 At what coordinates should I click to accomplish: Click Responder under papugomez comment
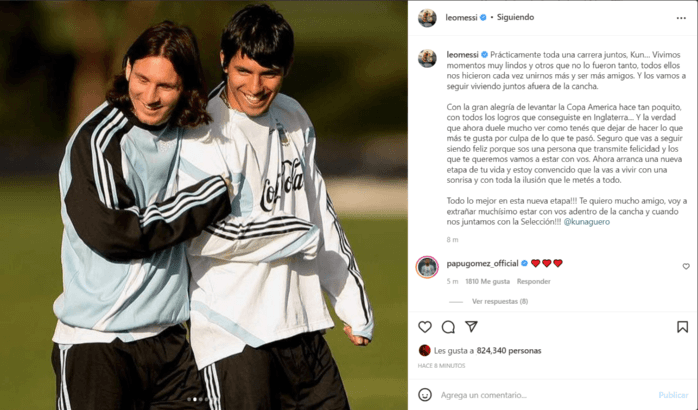pos(533,281)
